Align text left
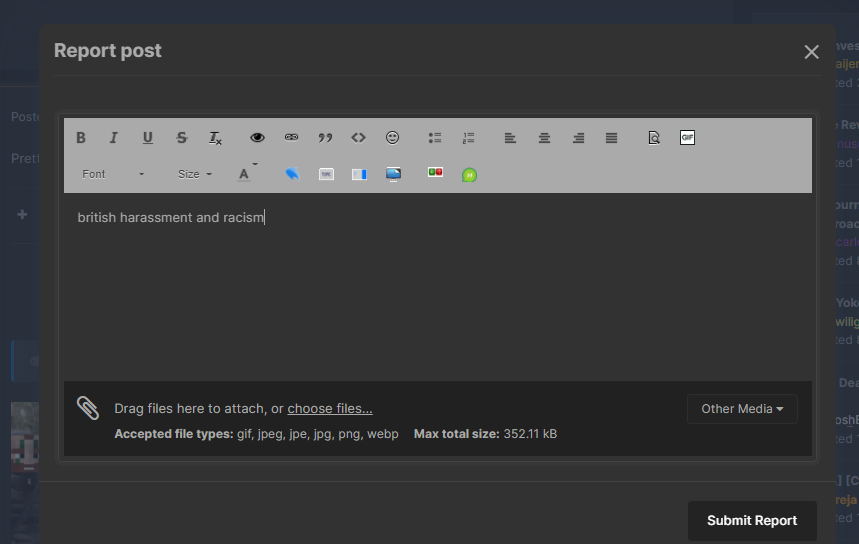This screenshot has width=859, height=544. click(510, 138)
